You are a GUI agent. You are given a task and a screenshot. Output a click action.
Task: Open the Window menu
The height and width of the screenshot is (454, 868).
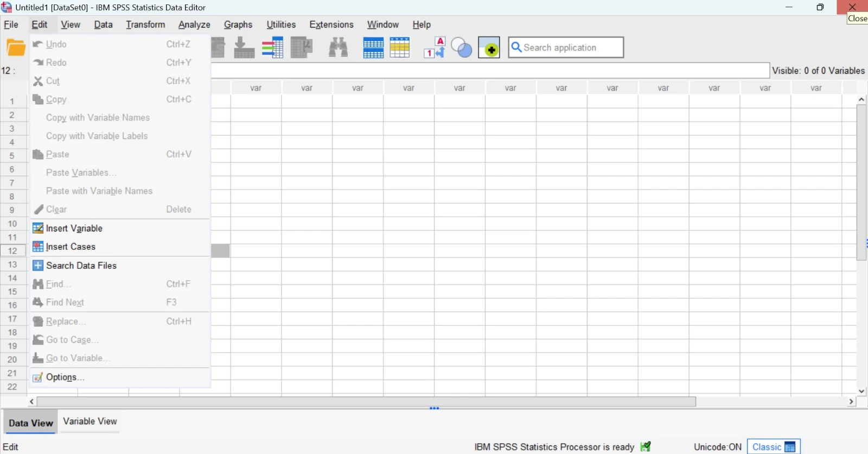click(383, 24)
